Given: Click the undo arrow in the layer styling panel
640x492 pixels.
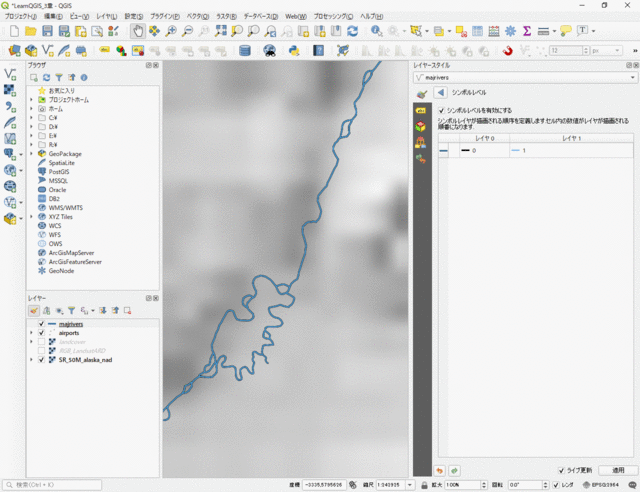Looking at the screenshot, I should click(x=440, y=469).
